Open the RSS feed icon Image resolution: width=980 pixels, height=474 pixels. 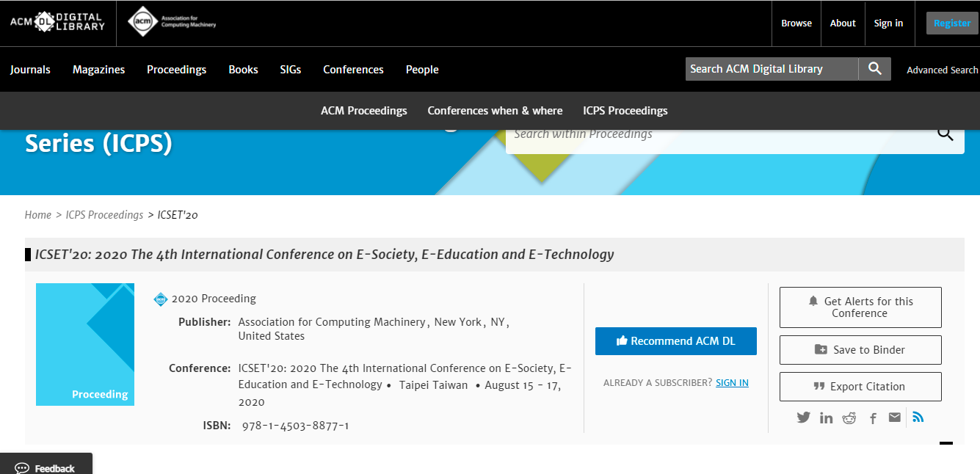[918, 417]
